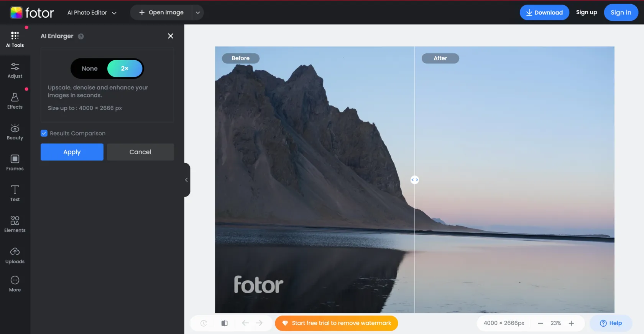
Task: Open the Adjust tools
Action: coord(15,71)
